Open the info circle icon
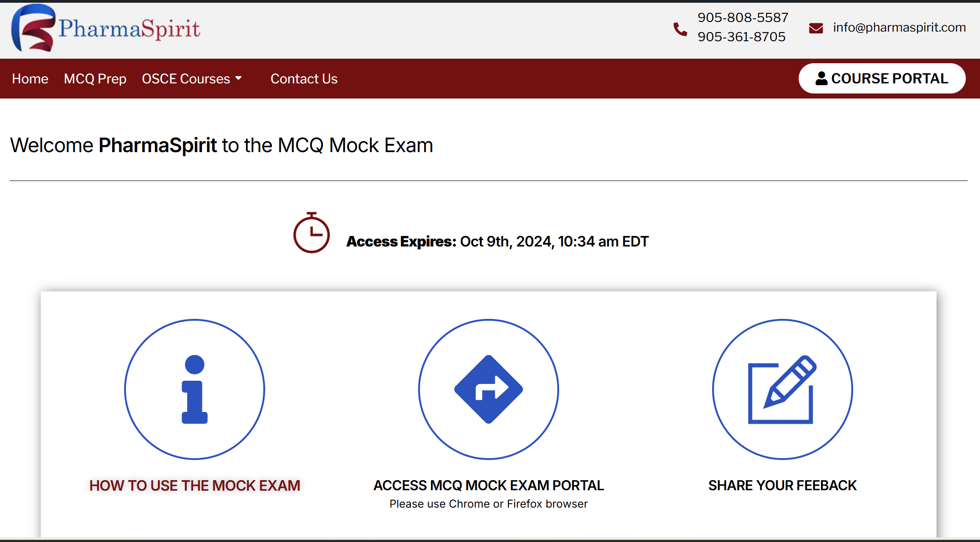This screenshot has height=542, width=980. point(195,389)
